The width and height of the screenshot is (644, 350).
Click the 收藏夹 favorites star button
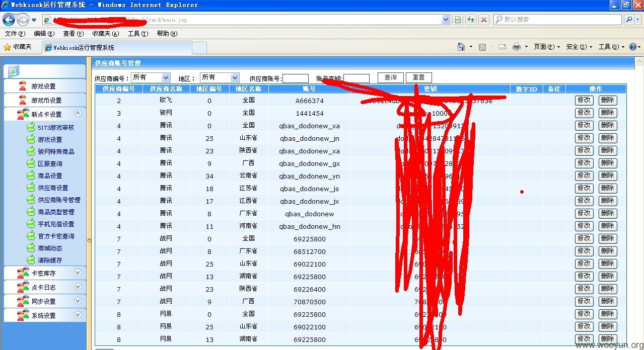[18, 47]
